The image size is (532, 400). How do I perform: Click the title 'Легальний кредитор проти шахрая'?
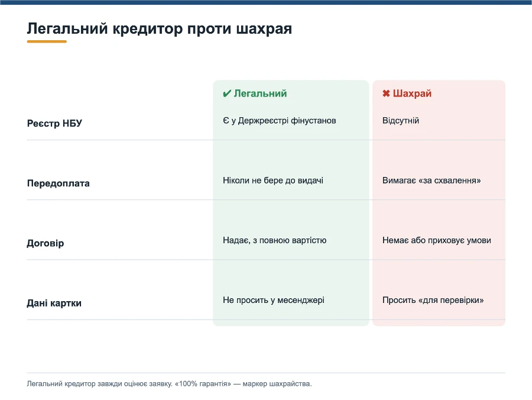click(160, 29)
